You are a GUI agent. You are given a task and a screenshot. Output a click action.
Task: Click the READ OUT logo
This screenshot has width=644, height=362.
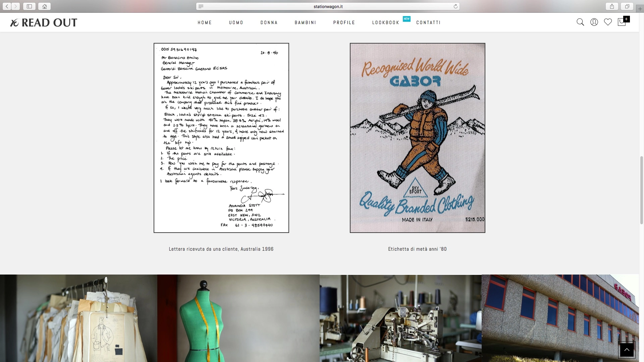(x=44, y=22)
